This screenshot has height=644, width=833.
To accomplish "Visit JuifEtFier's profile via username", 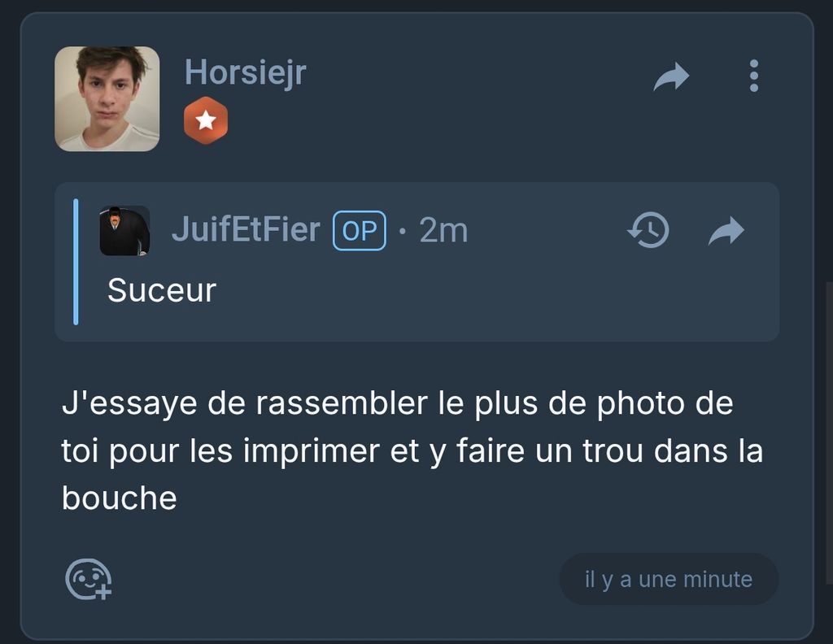I will [x=246, y=230].
